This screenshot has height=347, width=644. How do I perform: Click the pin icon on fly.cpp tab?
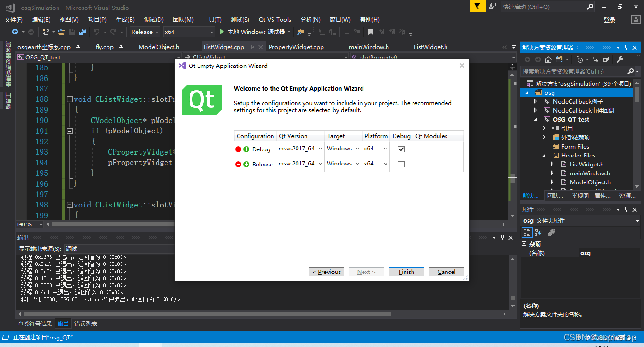click(121, 47)
